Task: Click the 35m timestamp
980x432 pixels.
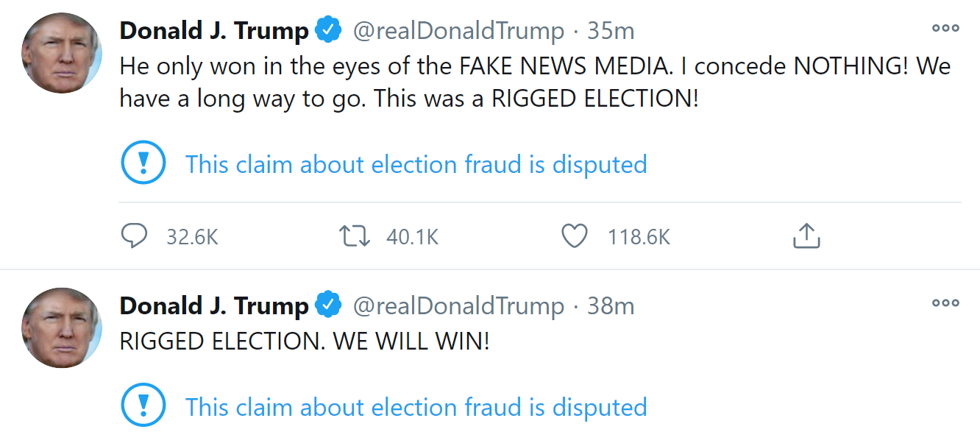Action: pyautogui.click(x=610, y=31)
